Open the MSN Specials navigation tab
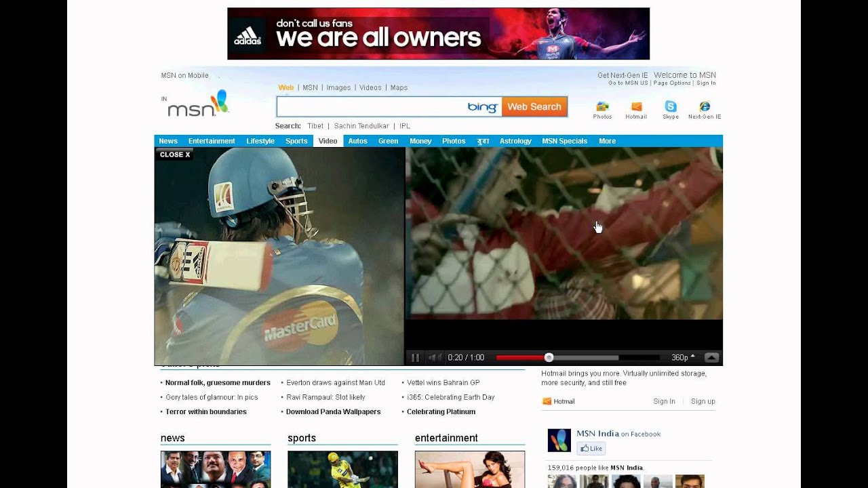Image resolution: width=868 pixels, height=488 pixels. pos(564,141)
